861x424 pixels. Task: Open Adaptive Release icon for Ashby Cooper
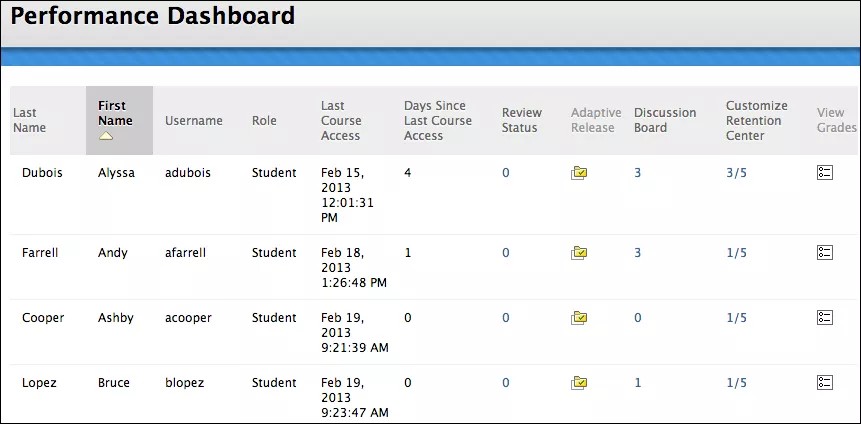(x=579, y=318)
